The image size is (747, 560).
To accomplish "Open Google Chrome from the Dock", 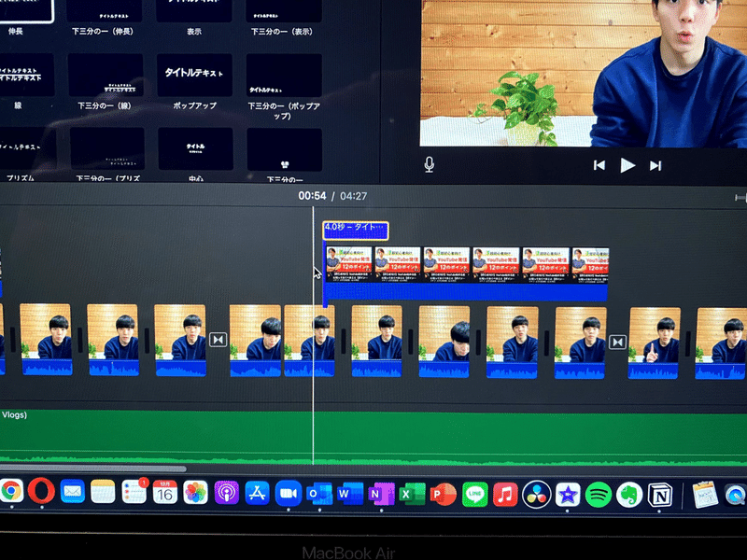I will pyautogui.click(x=11, y=492).
